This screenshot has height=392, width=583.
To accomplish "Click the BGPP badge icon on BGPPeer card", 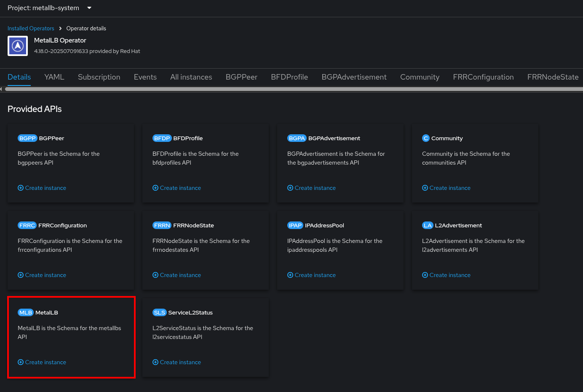I will [27, 138].
